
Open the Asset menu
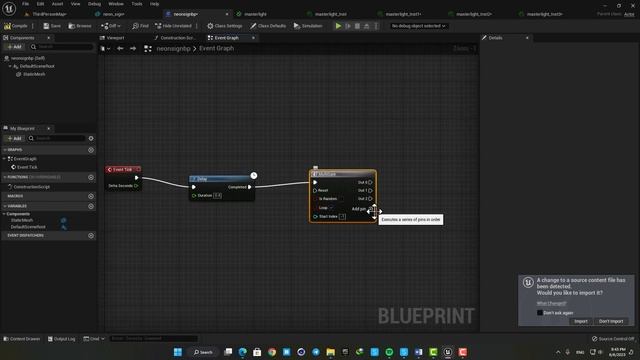(x=57, y=4)
